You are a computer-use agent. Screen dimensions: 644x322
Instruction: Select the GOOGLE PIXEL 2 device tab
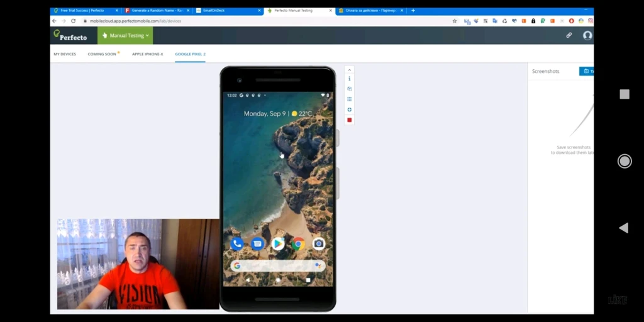coord(190,54)
